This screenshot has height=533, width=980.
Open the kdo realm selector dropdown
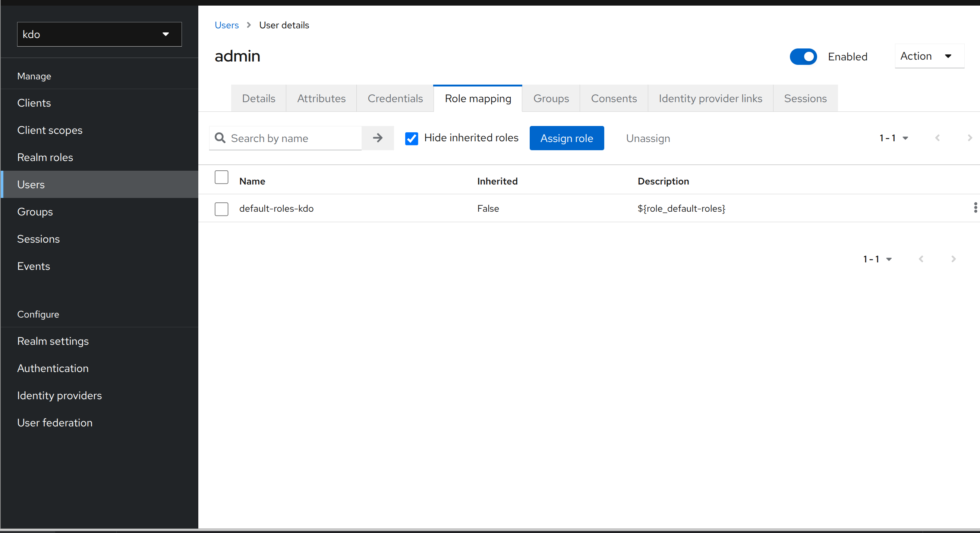tap(99, 34)
